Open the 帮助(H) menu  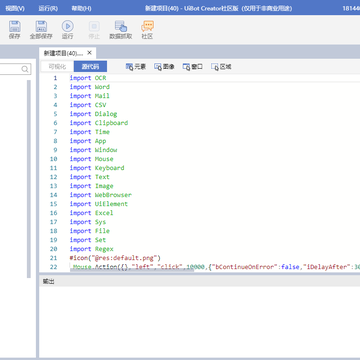[81, 8]
